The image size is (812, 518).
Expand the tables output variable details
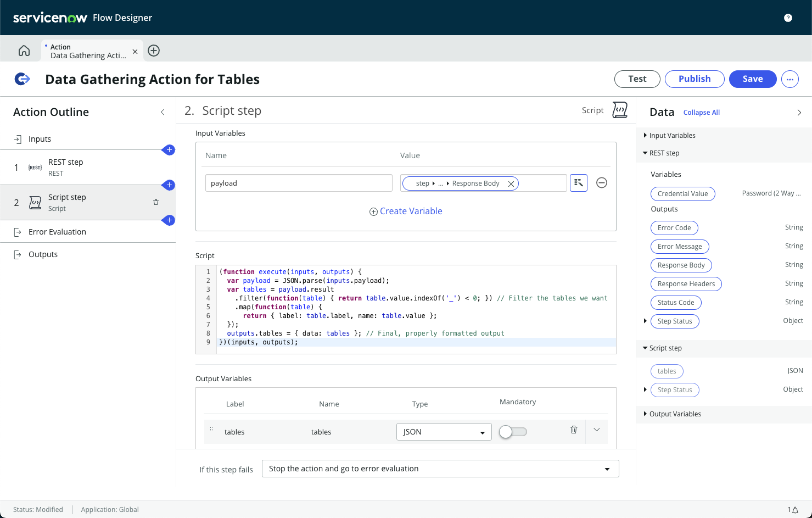pyautogui.click(x=597, y=430)
